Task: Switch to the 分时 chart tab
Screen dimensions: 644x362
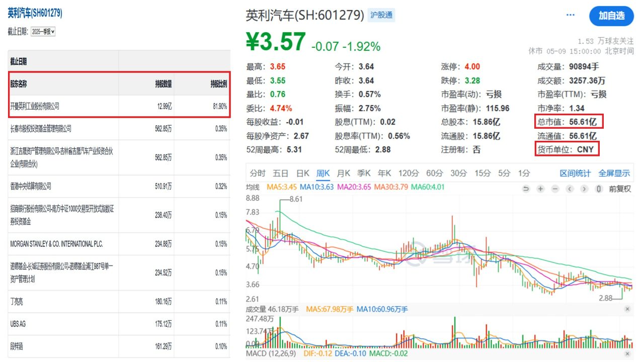Action: [x=257, y=173]
